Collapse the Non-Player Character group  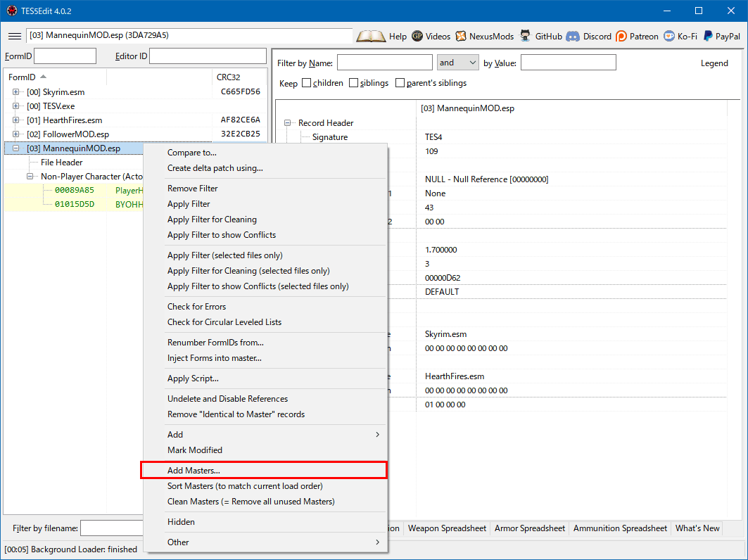click(30, 177)
